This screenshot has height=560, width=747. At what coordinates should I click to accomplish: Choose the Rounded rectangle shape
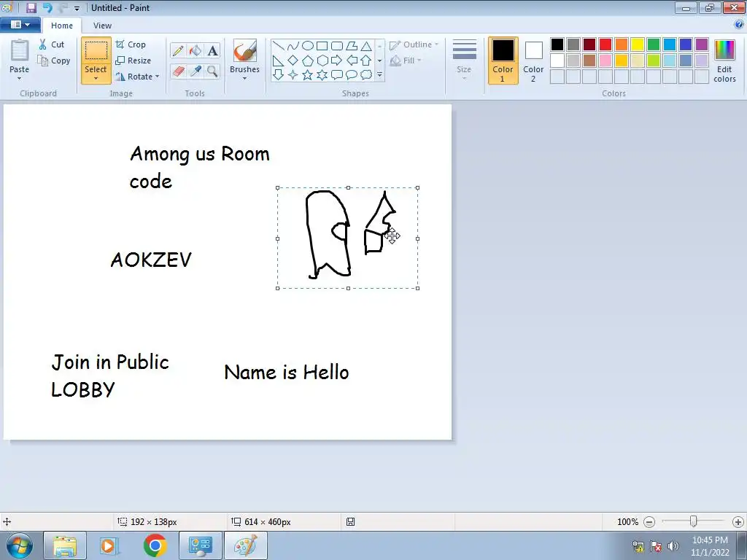click(x=337, y=46)
